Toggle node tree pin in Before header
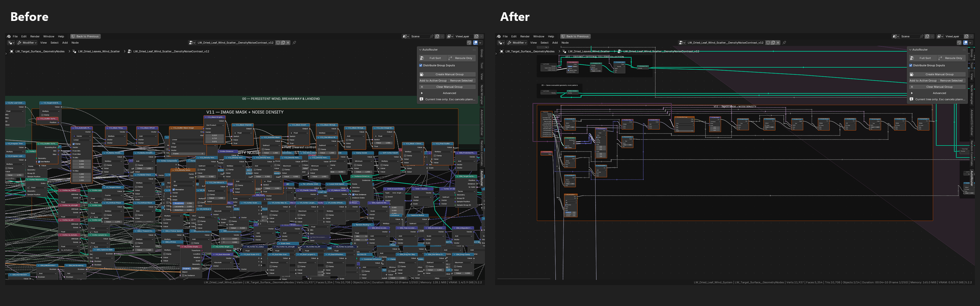 pyautogui.click(x=294, y=43)
